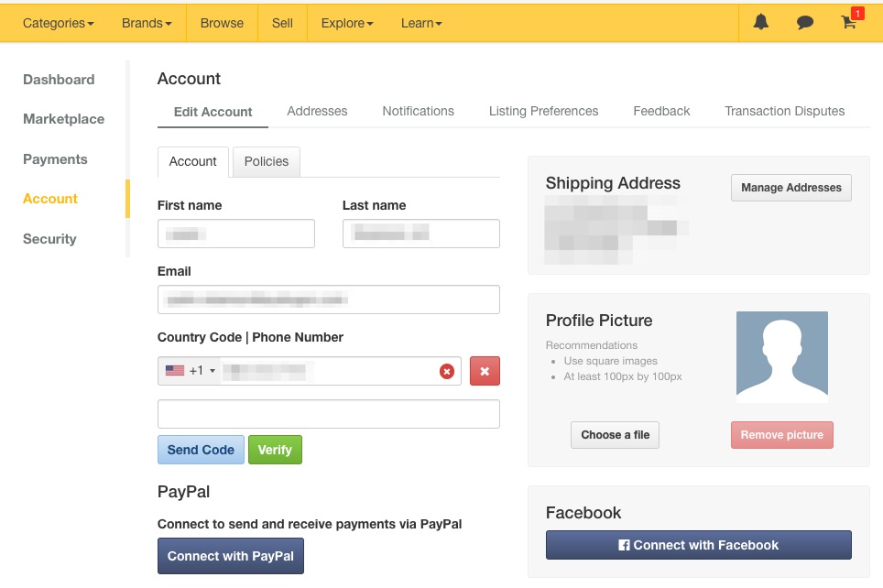Open the notifications bell icon
Screen dimensions: 883x588
761,23
